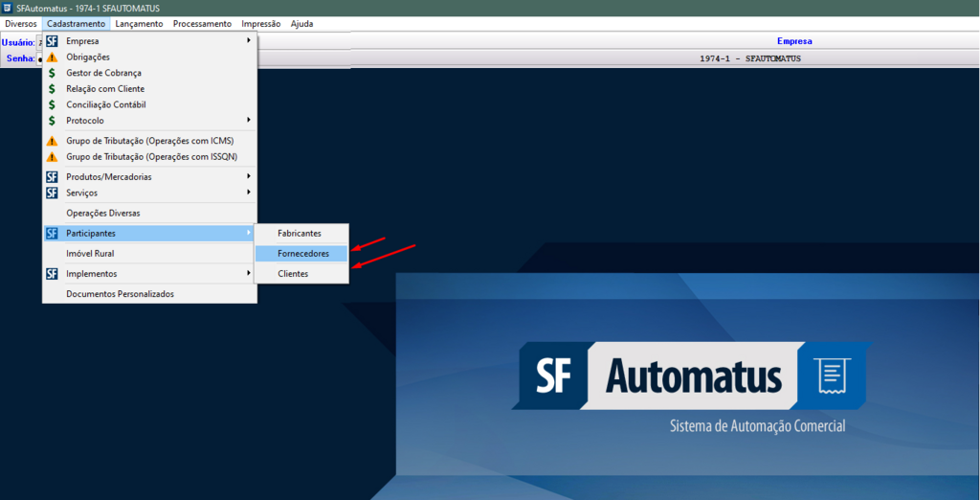Select Fabricantes from the submenu
Screen dimensions: 980x500
point(300,234)
